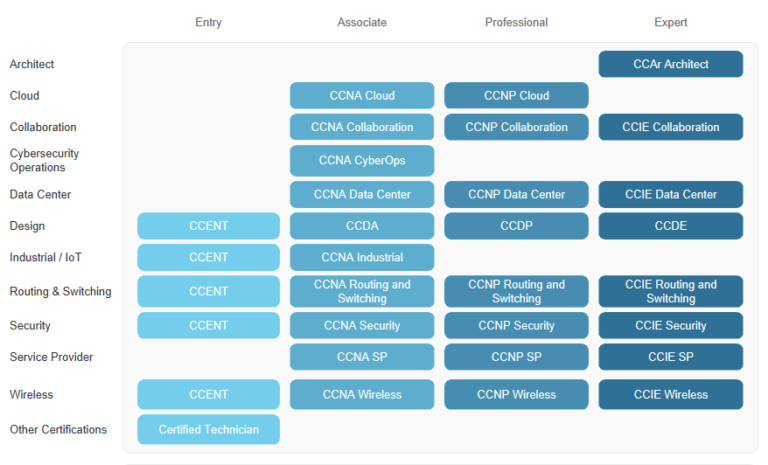
Task: Click the Expert column header
Action: click(x=671, y=23)
